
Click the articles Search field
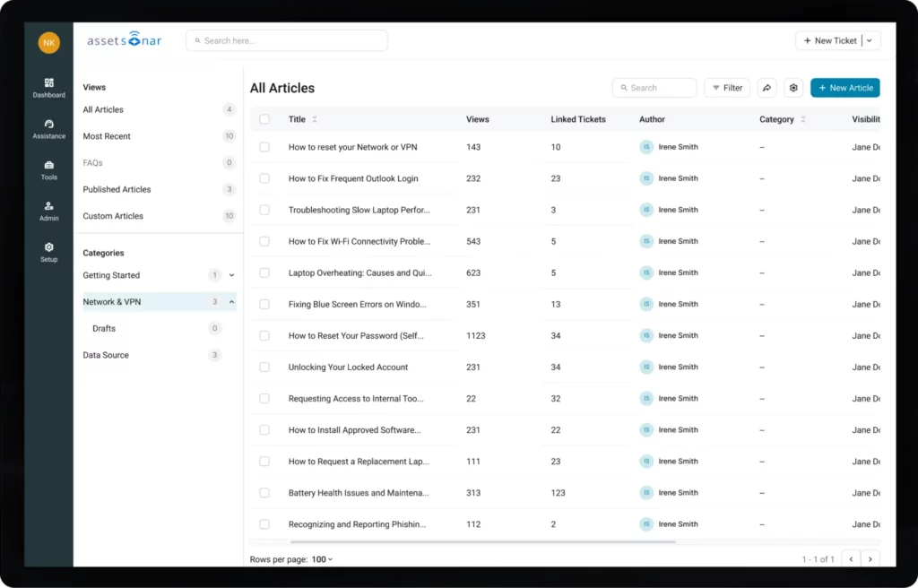pos(654,88)
